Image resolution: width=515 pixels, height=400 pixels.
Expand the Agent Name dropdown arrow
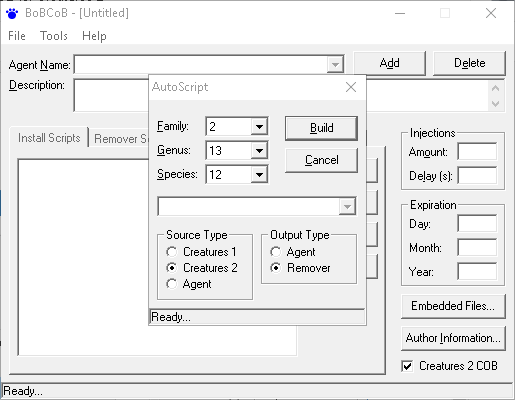pyautogui.click(x=335, y=64)
